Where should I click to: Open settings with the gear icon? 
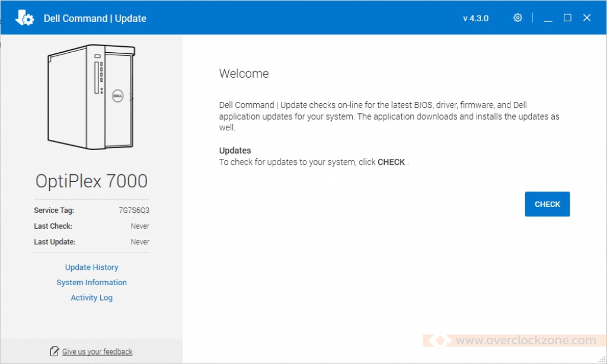517,18
